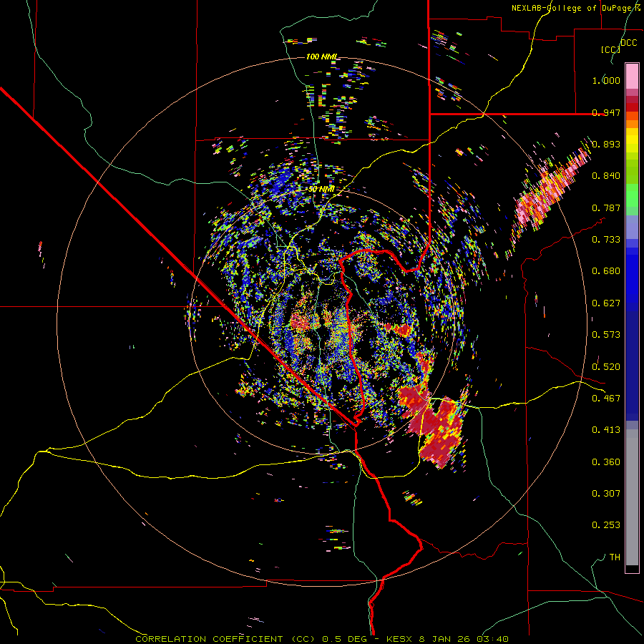This screenshot has width=644, height=644.
Task: Click the 0.627 legend value
Action: click(x=606, y=303)
